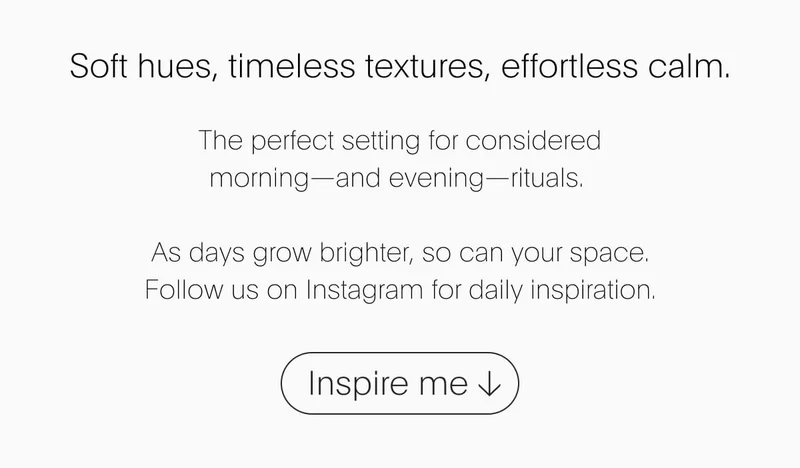This screenshot has width=800, height=468.
Task: Click the word brighter in the text
Action: (366, 253)
